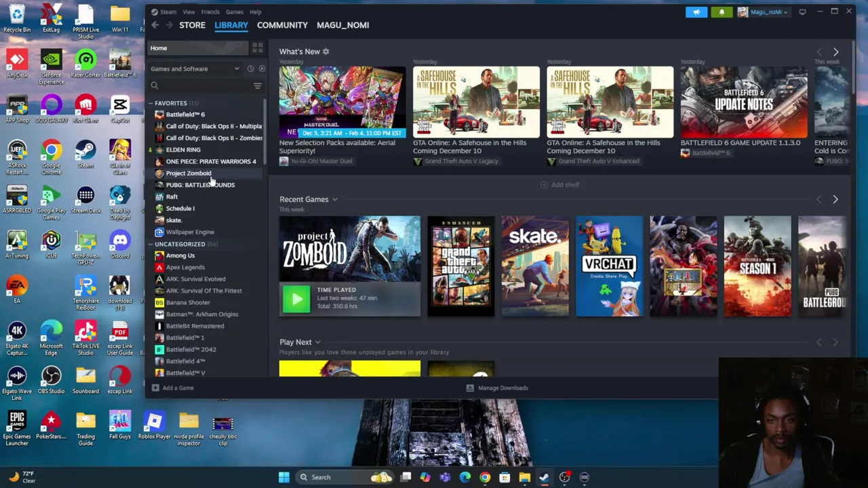Open VRChat recent game cover
Image resolution: width=868 pixels, height=488 pixels.
point(609,266)
